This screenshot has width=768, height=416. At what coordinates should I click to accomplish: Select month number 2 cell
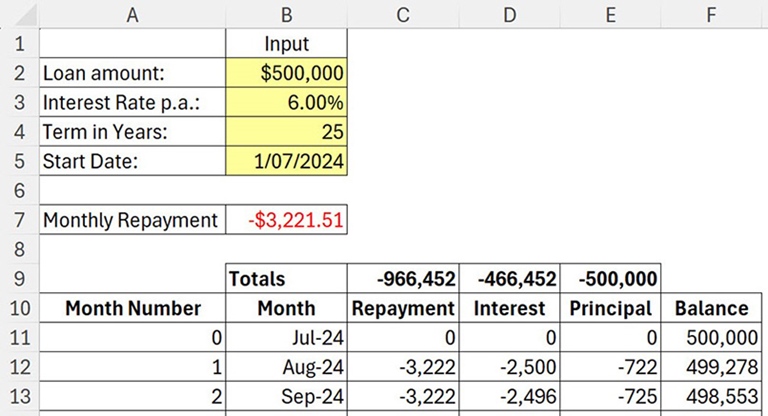(x=132, y=396)
